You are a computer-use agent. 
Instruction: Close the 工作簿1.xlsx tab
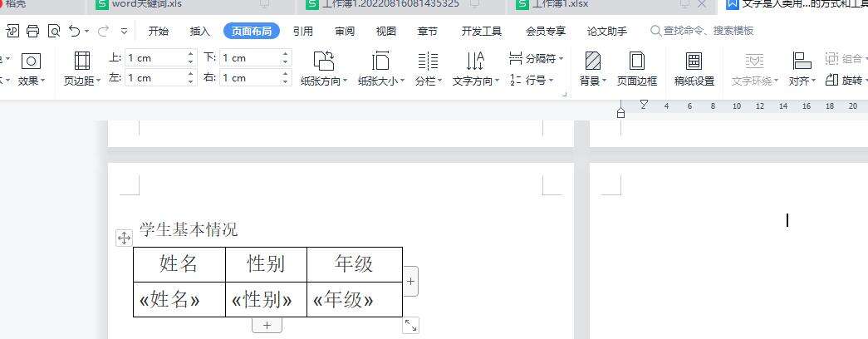point(702,4)
